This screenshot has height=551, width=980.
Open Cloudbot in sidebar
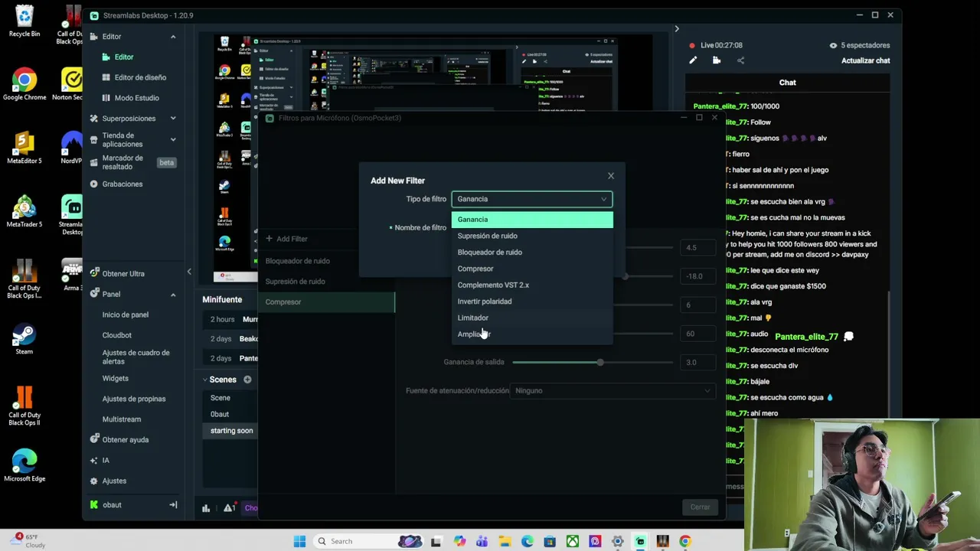[x=117, y=335]
